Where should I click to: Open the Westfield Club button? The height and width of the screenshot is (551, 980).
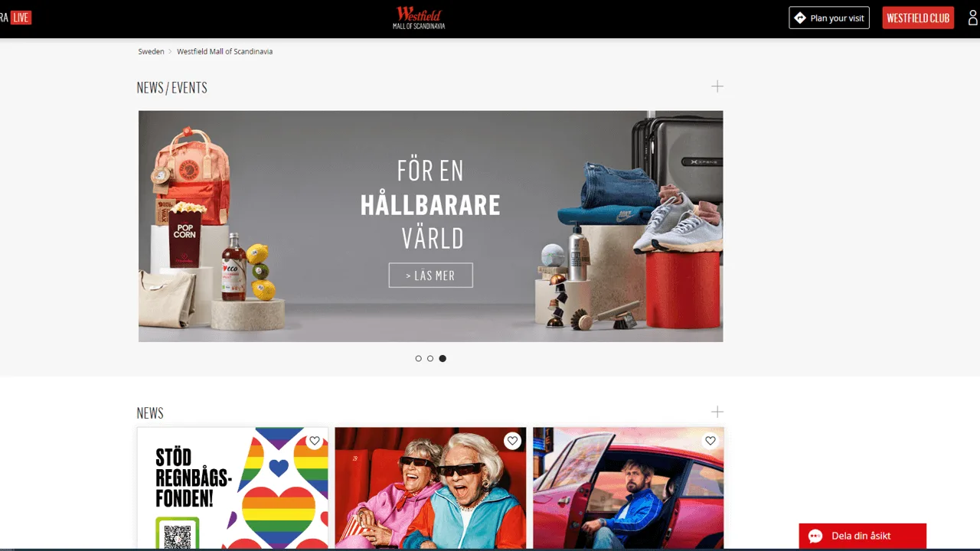918,18
